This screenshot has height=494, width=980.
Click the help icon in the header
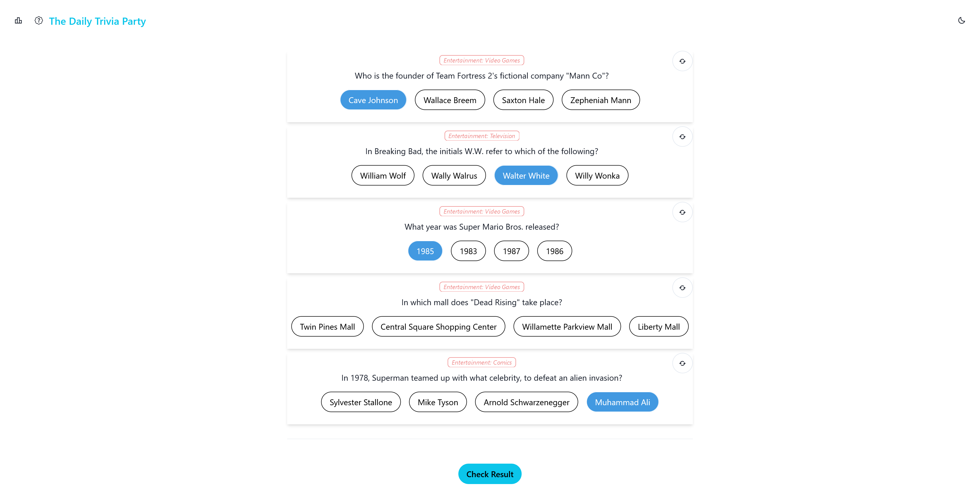39,20
